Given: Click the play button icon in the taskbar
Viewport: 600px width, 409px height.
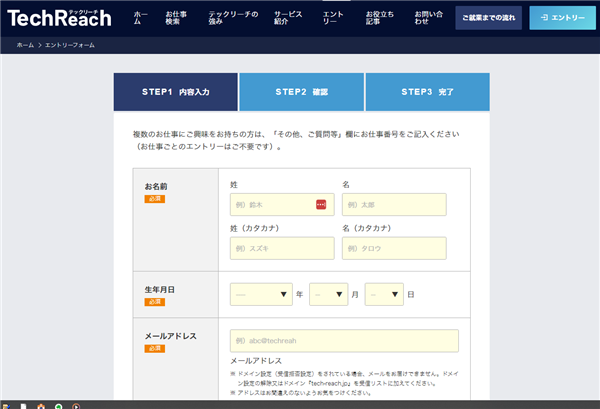Looking at the screenshot, I should tap(77, 404).
